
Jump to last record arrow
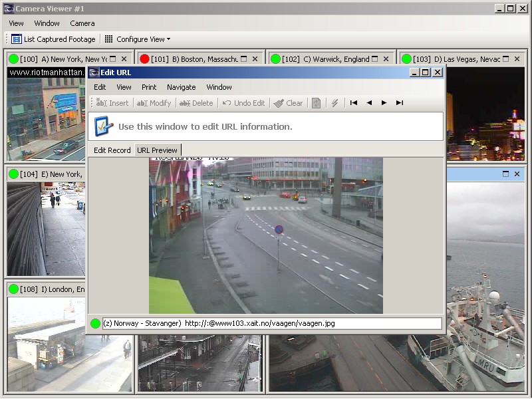click(400, 103)
